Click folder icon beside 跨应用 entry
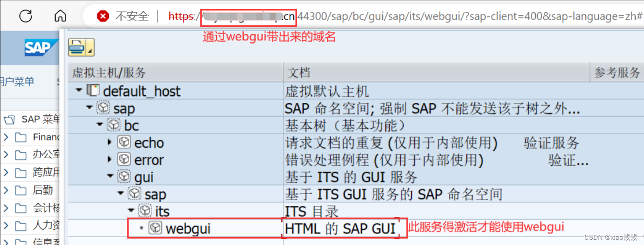The width and height of the screenshot is (644, 245). pos(21,173)
